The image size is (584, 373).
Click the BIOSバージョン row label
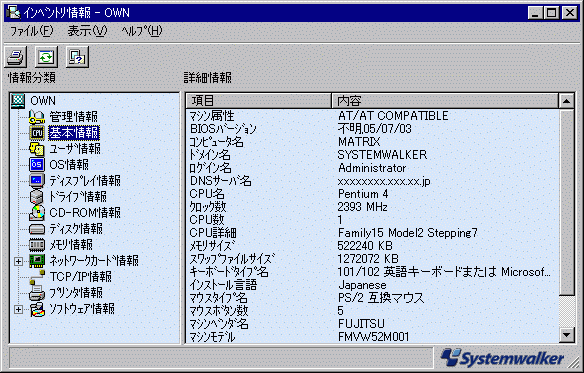[x=223, y=129]
